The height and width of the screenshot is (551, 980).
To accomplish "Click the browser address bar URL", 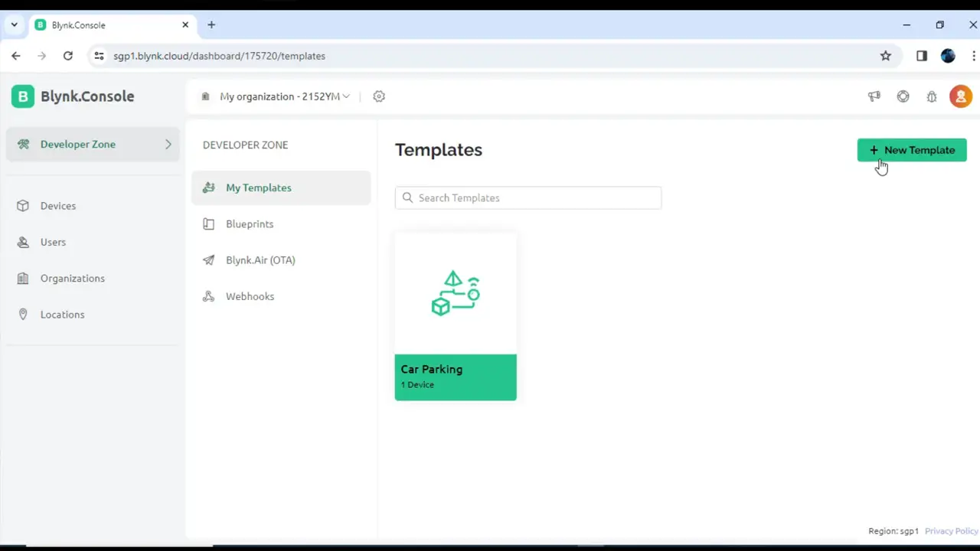I will click(219, 56).
